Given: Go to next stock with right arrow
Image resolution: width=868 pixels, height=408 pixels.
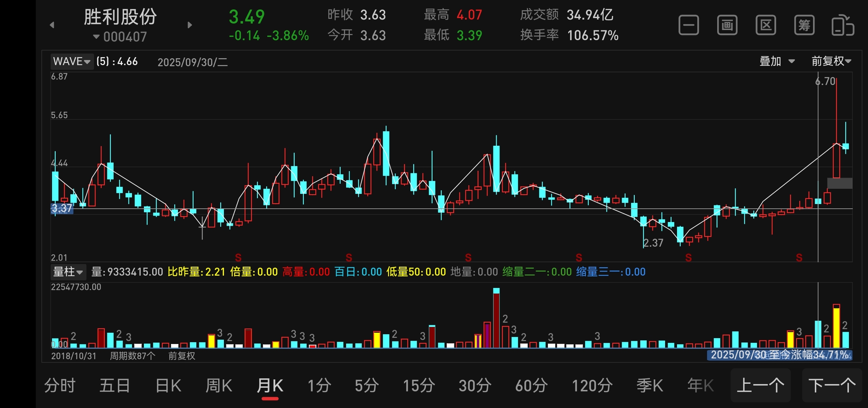Looking at the screenshot, I should tap(190, 25).
